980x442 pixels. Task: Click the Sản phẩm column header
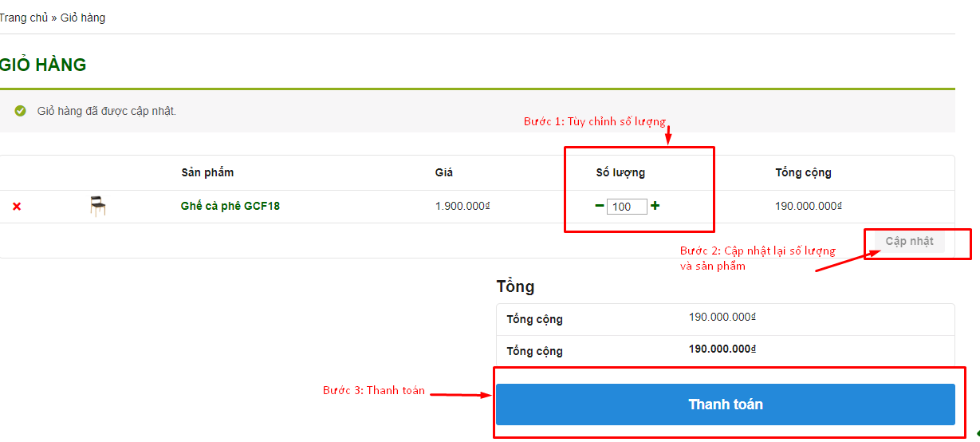(207, 172)
